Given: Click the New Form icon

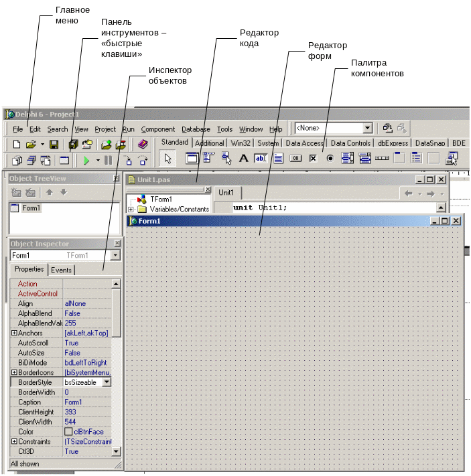Looking at the screenshot, I should tap(64, 160).
